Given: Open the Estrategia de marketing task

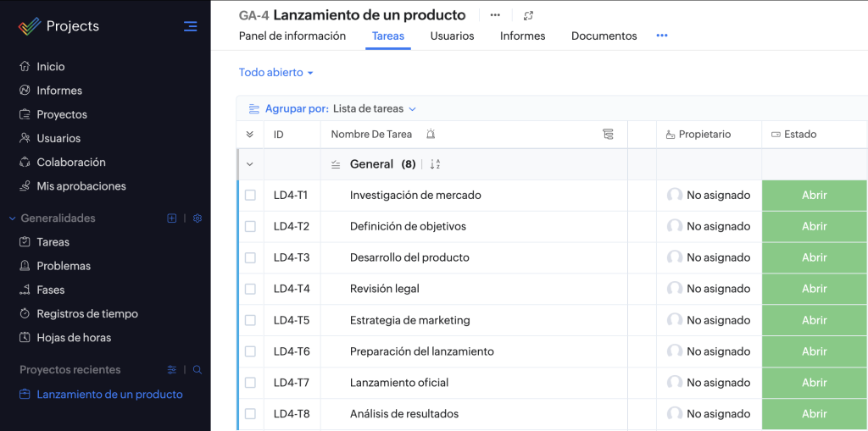Looking at the screenshot, I should (x=409, y=320).
